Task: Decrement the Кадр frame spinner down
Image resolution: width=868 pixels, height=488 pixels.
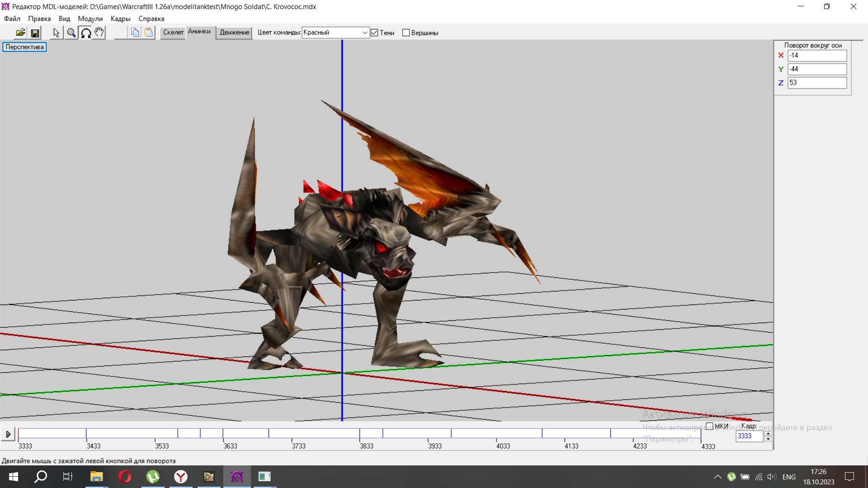Action: point(768,439)
